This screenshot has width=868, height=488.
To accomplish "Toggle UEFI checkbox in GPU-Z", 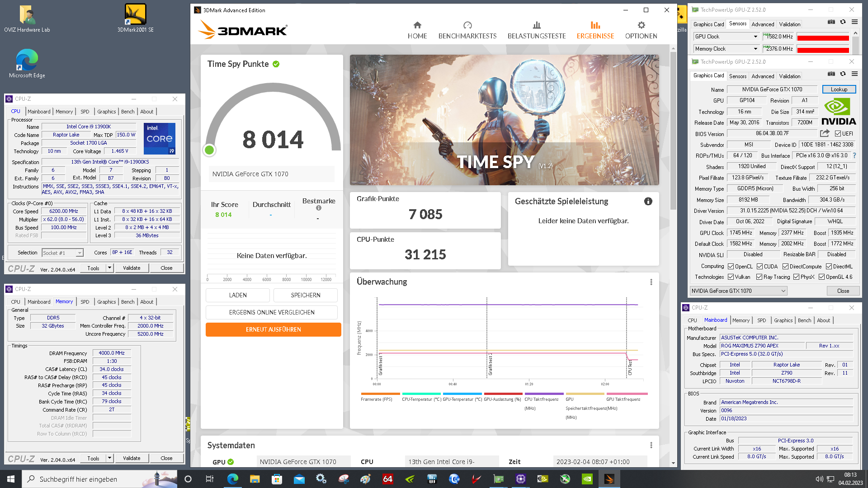I will pos(838,134).
